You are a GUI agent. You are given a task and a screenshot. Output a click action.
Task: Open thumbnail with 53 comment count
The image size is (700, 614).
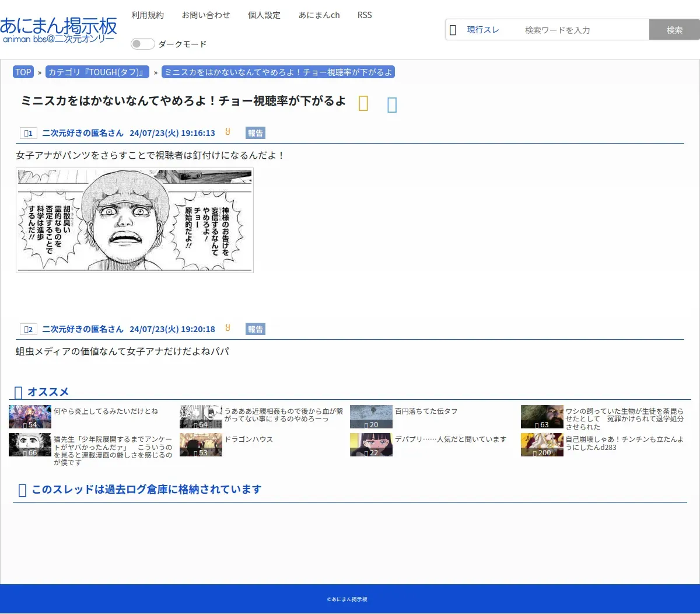click(201, 445)
